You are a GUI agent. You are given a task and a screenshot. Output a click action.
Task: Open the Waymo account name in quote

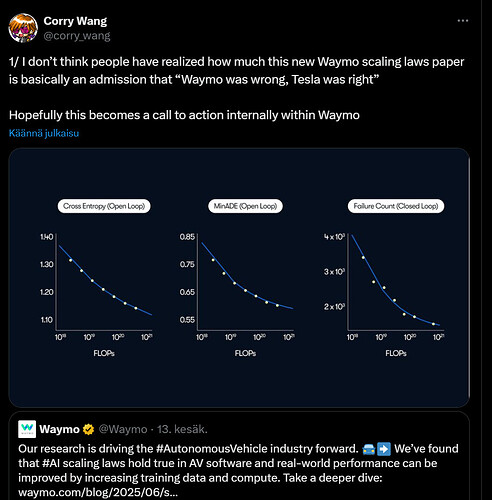tap(59, 429)
